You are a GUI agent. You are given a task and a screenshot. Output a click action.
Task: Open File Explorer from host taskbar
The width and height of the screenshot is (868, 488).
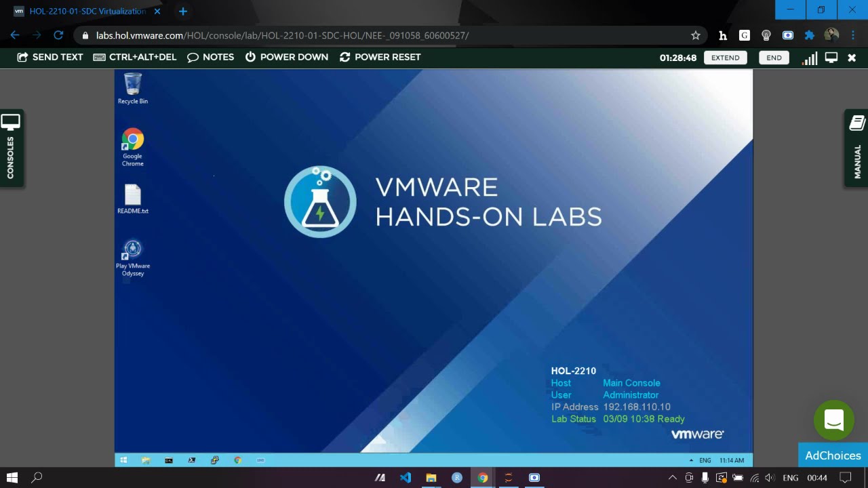point(431,478)
